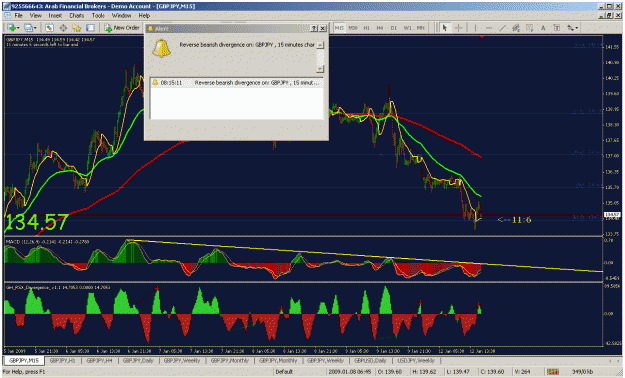Open the File menu
The image size is (625, 378).
click(18, 16)
